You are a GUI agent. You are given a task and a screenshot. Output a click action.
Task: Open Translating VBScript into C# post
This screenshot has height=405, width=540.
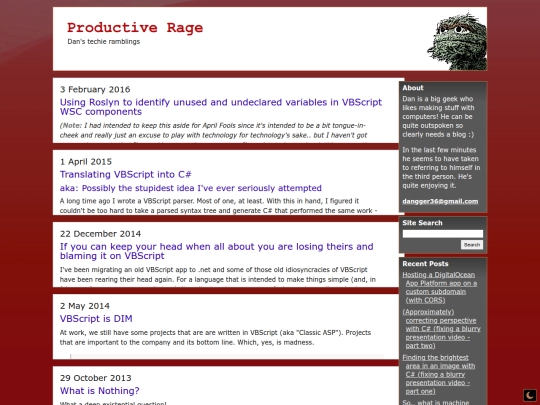[x=125, y=174]
